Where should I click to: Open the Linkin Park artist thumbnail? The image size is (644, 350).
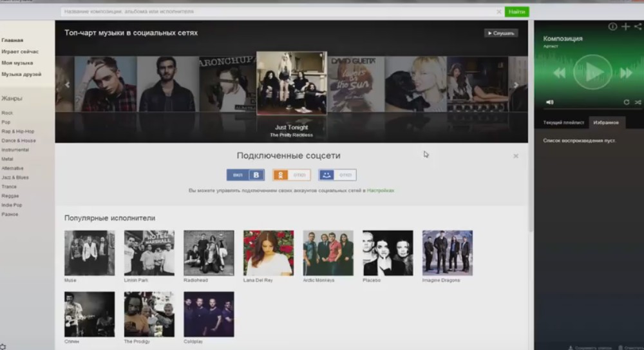coord(149,253)
